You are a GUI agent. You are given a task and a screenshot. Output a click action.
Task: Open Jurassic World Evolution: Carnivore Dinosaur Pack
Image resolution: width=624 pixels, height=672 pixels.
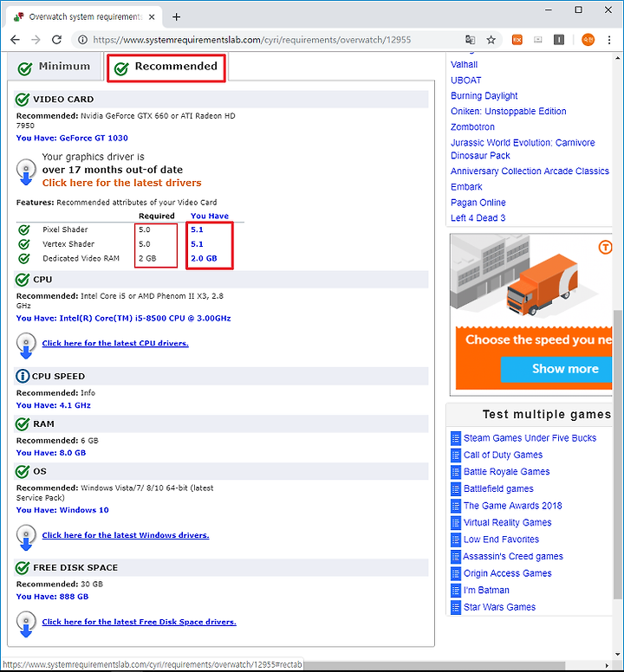523,149
